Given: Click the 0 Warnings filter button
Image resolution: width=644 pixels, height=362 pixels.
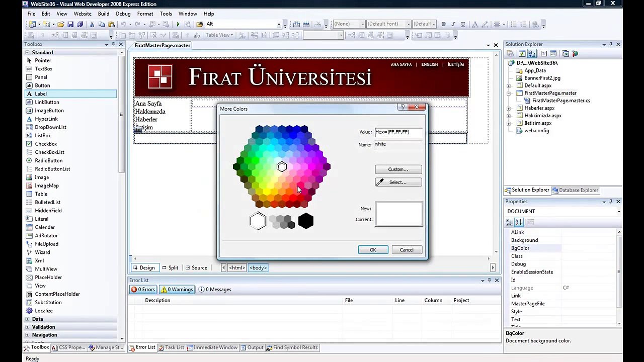Looking at the screenshot, I should pos(177,290).
